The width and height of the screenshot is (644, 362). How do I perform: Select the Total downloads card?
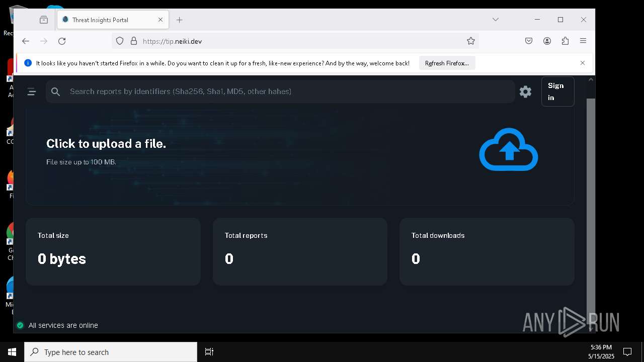click(487, 252)
